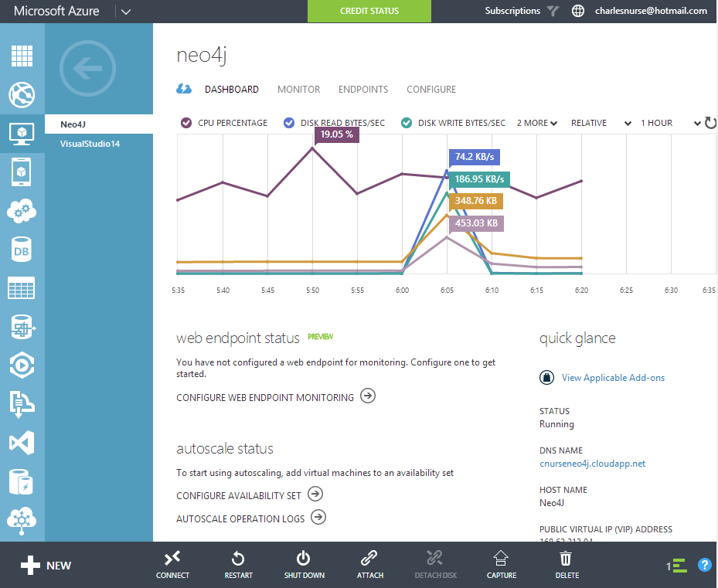
Task: Click the charlesnurse@hotmail.com account
Action: (x=651, y=11)
